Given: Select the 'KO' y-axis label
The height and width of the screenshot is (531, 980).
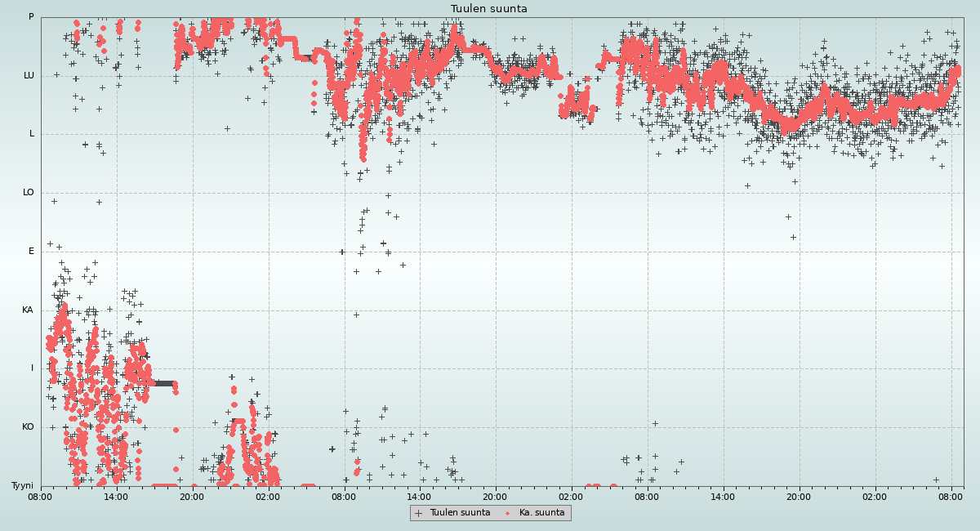Looking at the screenshot, I should point(28,427).
